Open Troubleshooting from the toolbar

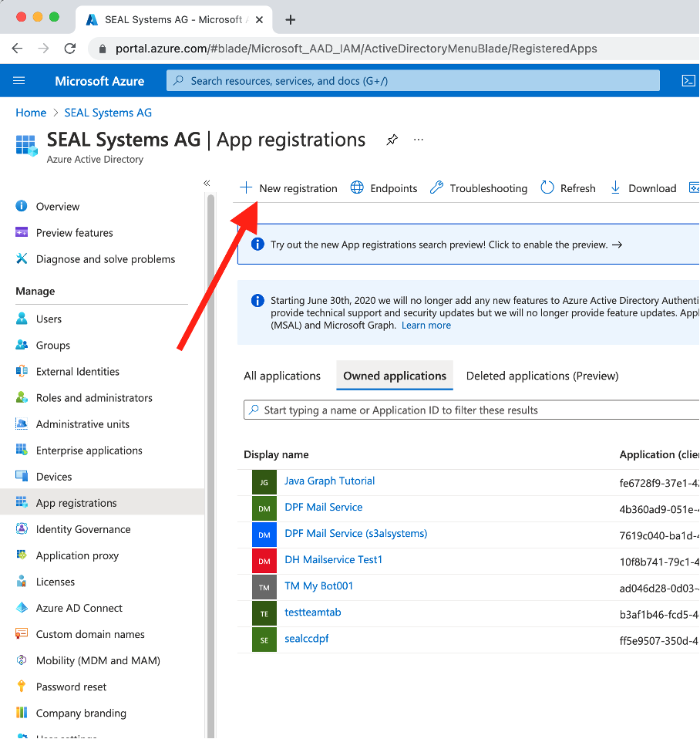click(478, 187)
